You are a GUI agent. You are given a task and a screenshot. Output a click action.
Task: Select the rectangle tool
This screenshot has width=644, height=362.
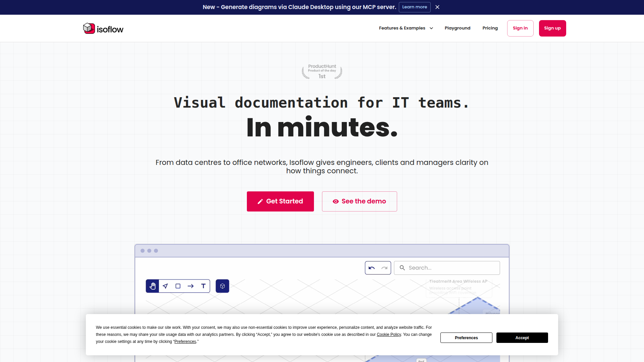pos(178,286)
